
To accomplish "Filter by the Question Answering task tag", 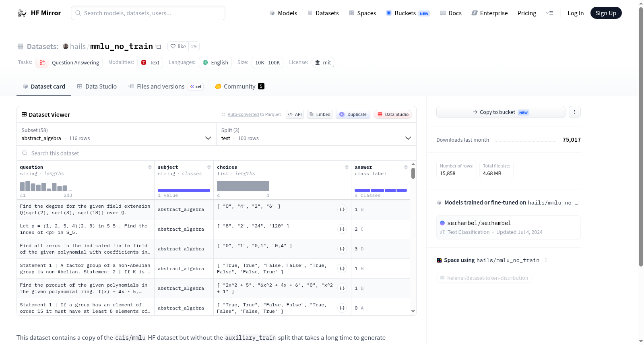I will [x=69, y=62].
